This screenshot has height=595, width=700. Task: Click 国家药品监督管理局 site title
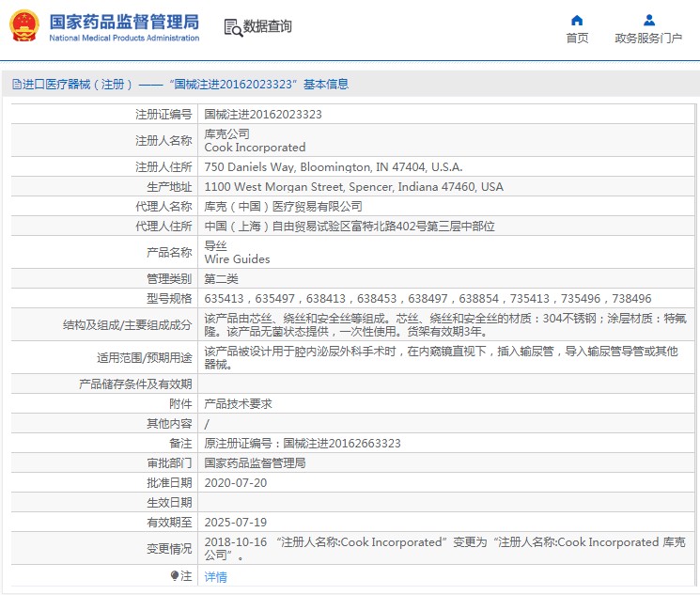pos(124,22)
